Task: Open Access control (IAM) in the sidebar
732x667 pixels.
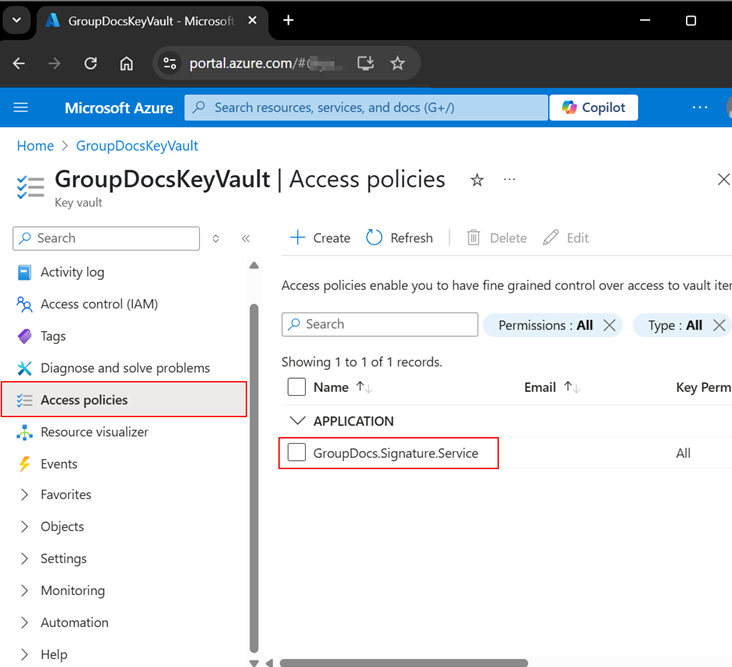Action: [99, 304]
